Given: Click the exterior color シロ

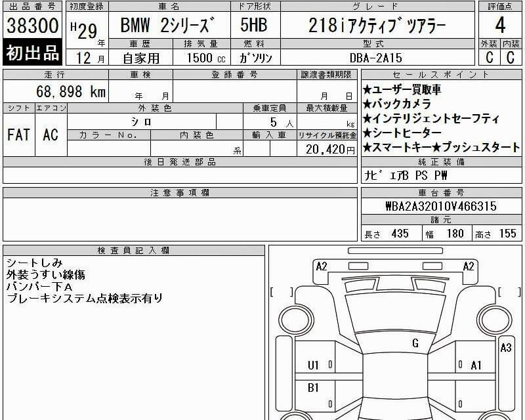Looking at the screenshot, I should (x=141, y=121).
